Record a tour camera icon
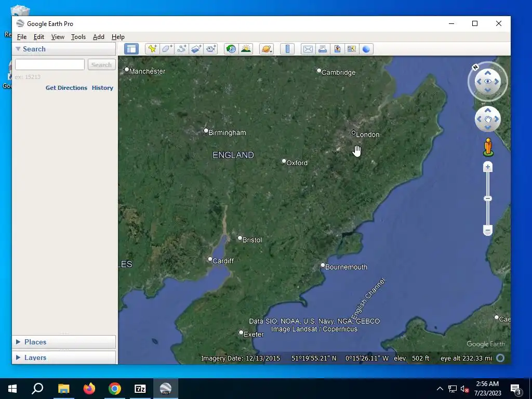Viewport: 532px width, 399px height. pos(211,49)
